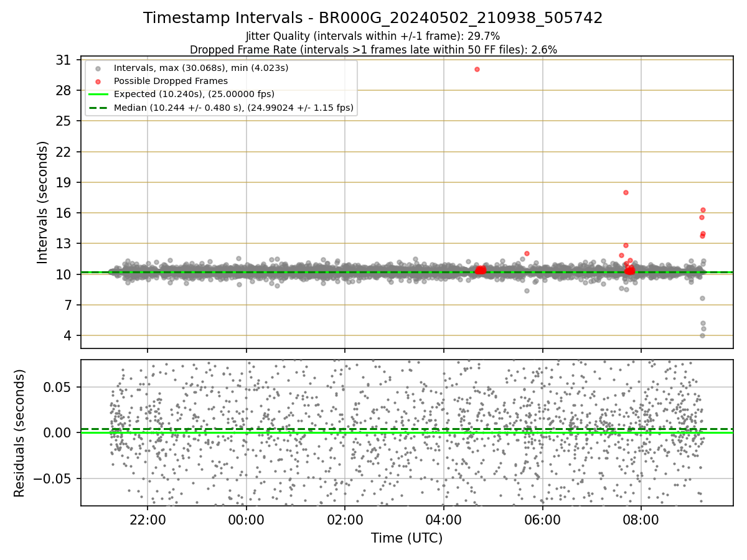Click the lowest gray point near 4 seconds
747x560 pixels.
click(x=702, y=335)
